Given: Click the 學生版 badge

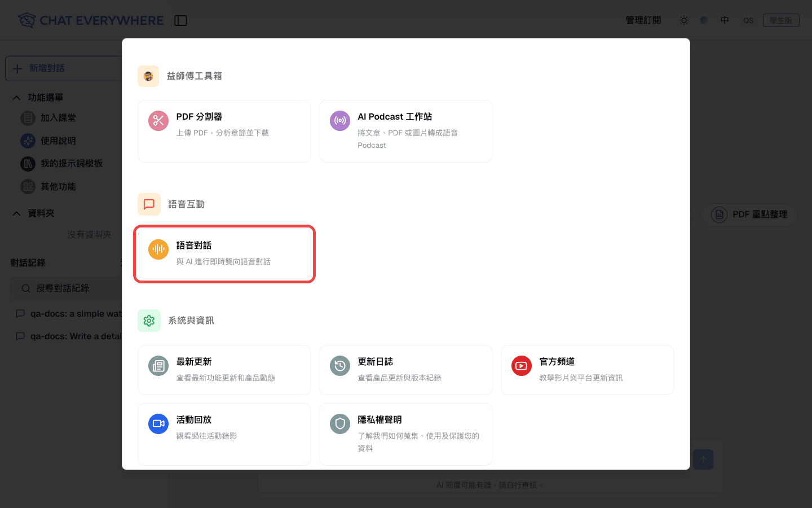Looking at the screenshot, I should 781,20.
